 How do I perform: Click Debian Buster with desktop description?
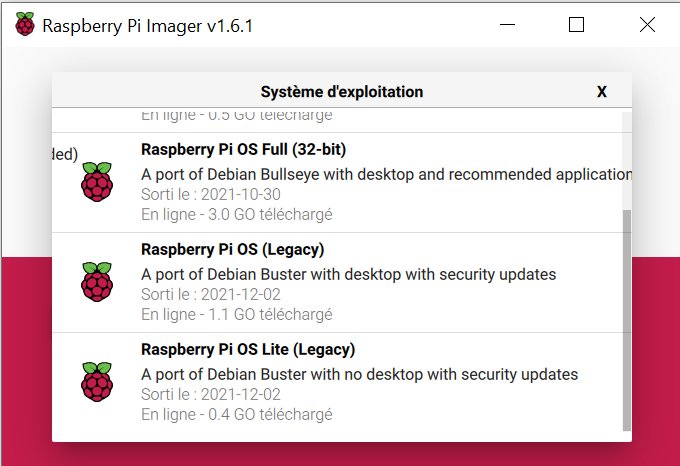pyautogui.click(x=349, y=274)
